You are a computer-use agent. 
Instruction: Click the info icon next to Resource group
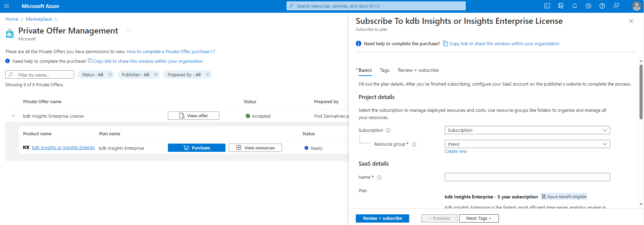414,144
